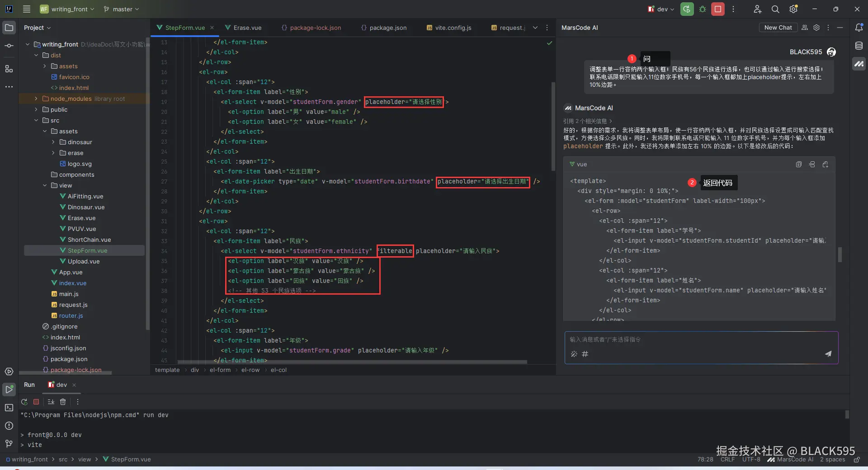
Task: Clear the Run console with trash icon
Action: pyautogui.click(x=63, y=402)
